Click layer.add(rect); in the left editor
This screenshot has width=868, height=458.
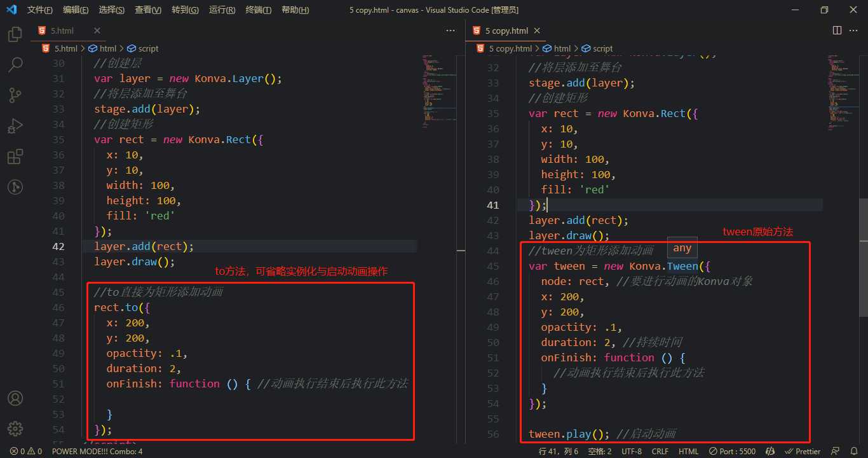pyautogui.click(x=144, y=246)
